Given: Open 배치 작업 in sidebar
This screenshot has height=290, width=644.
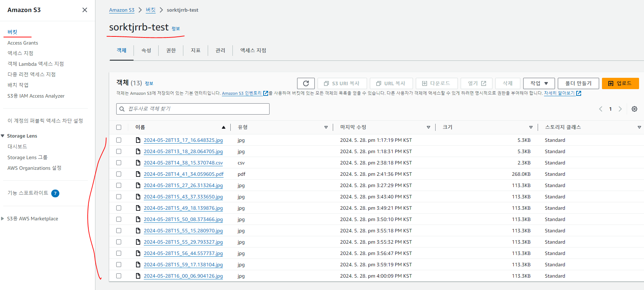Looking at the screenshot, I should click(x=18, y=85).
